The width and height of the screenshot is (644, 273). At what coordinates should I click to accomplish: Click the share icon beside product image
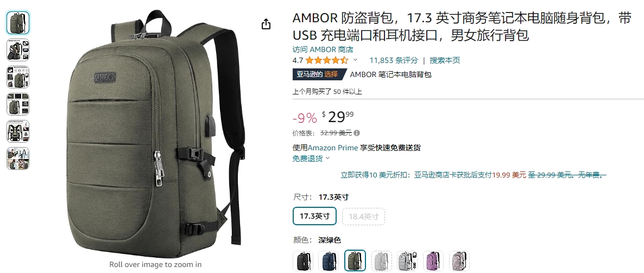[266, 24]
